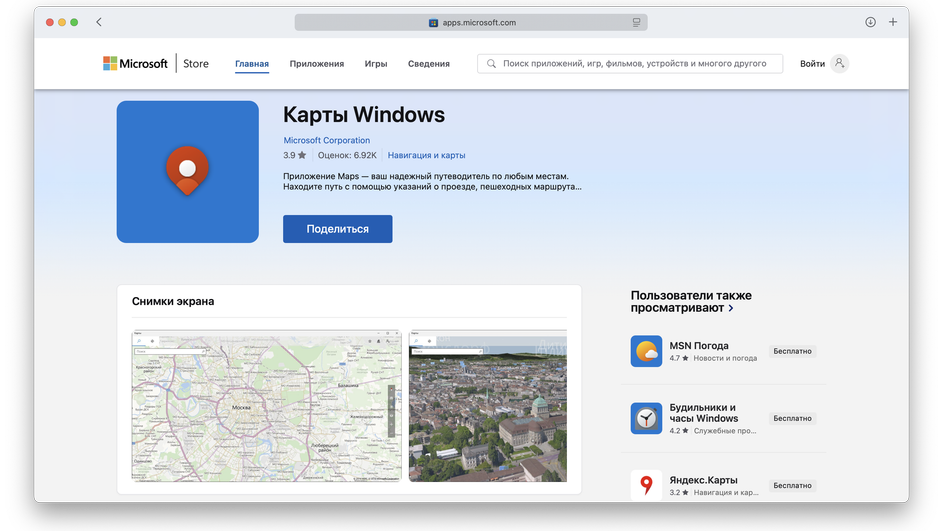
Task: Open the Приложения tab
Action: pos(317,63)
